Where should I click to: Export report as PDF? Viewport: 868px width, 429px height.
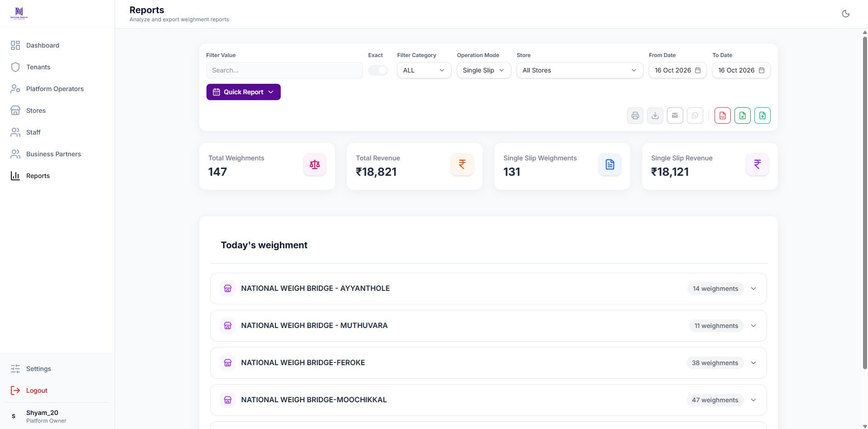pyautogui.click(x=723, y=116)
